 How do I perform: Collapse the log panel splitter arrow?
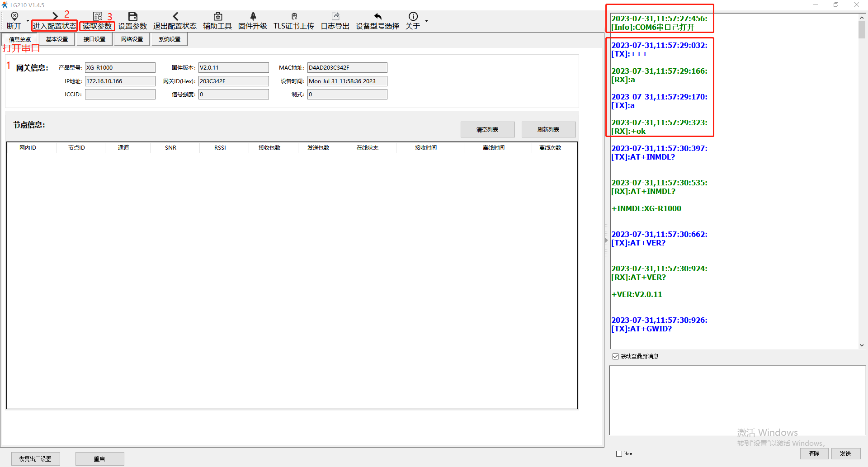pyautogui.click(x=606, y=241)
